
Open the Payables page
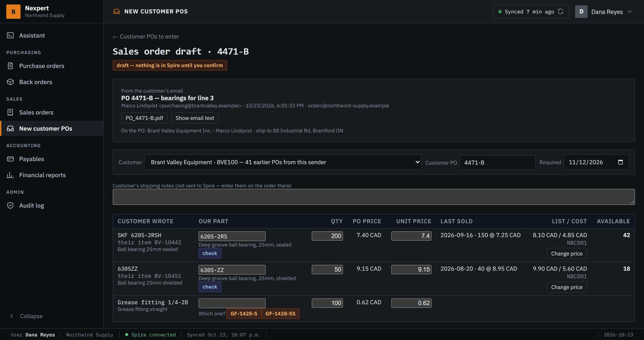coord(32,159)
